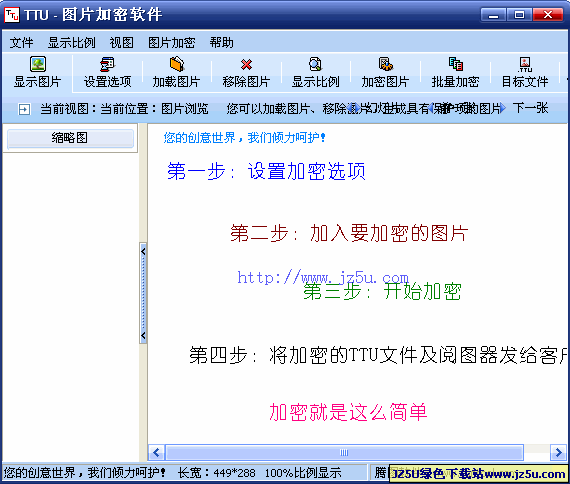Click 加载图片 to load an image
This screenshot has width=570, height=484.
[x=177, y=72]
